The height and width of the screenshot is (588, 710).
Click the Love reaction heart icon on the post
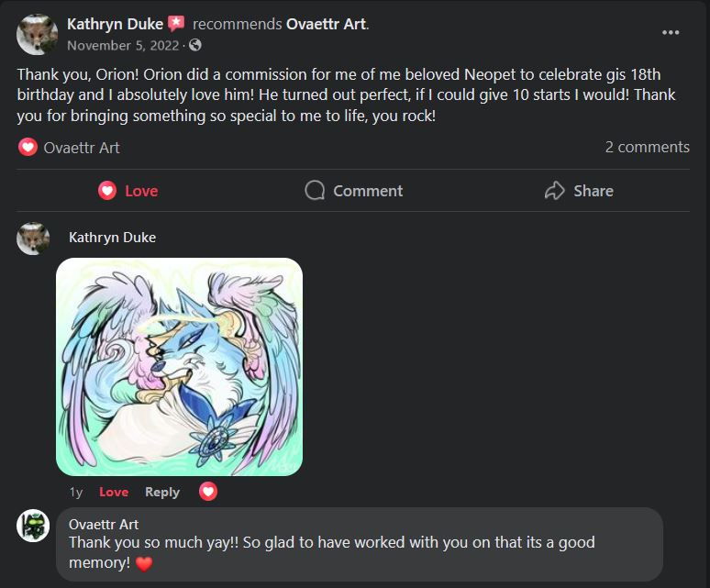(x=107, y=191)
